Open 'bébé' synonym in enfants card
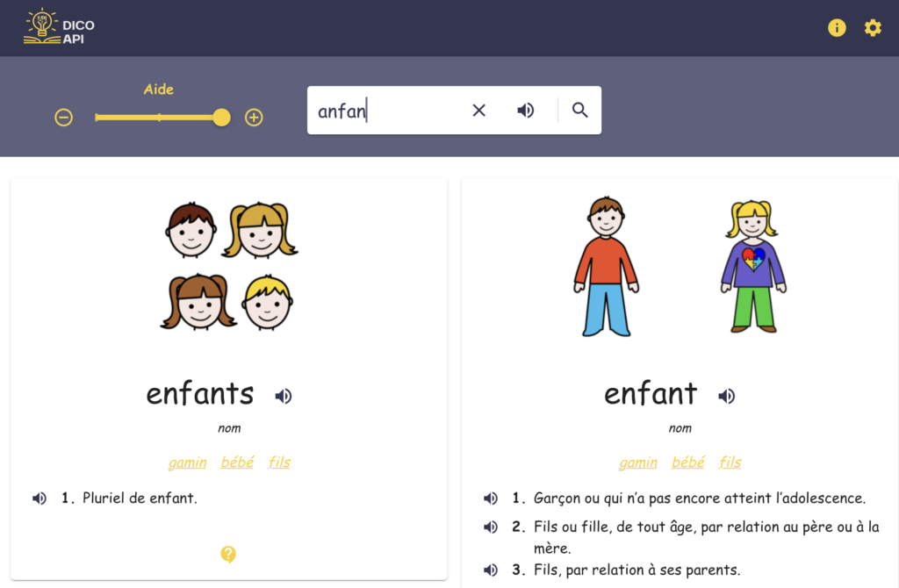 pos(237,462)
